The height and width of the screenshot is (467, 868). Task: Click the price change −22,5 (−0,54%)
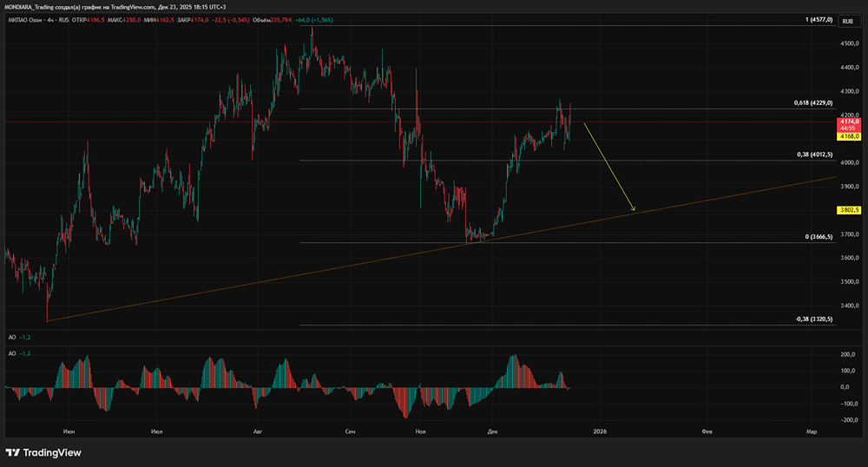coord(231,20)
